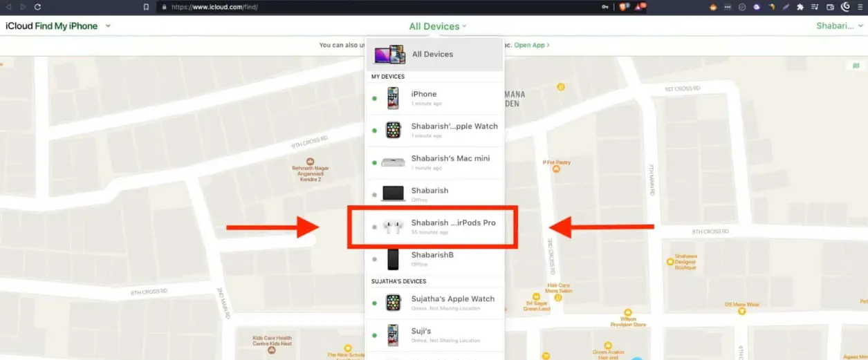This screenshot has width=868, height=360.
Task: Click the orange monkey extension icon
Action: (713, 7)
